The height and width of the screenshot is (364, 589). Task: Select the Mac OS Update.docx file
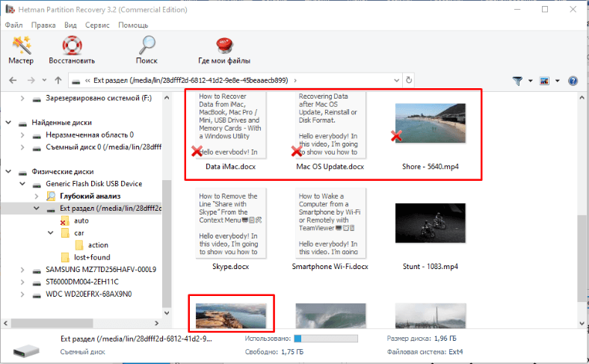point(330,132)
